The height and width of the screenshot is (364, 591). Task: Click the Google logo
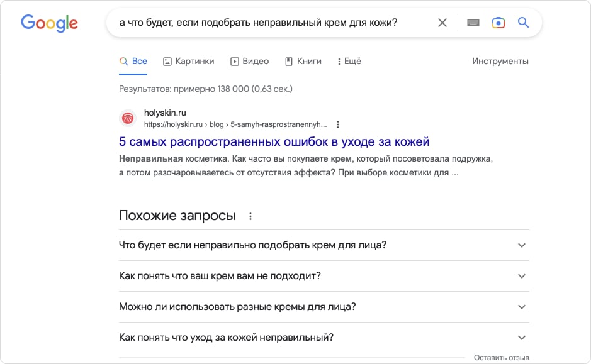pyautogui.click(x=49, y=23)
